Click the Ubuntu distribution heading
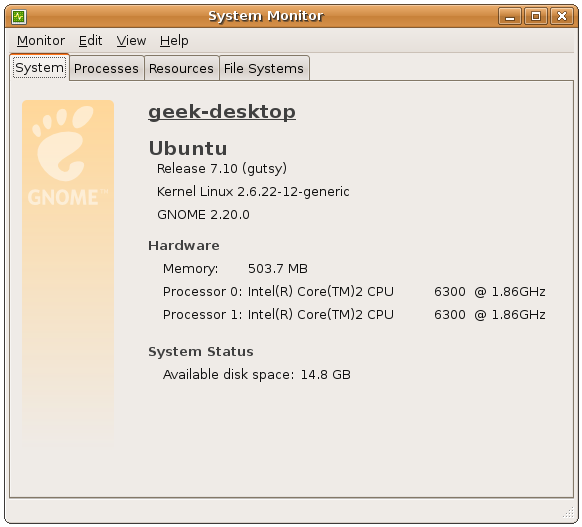582x527 pixels. pos(188,148)
